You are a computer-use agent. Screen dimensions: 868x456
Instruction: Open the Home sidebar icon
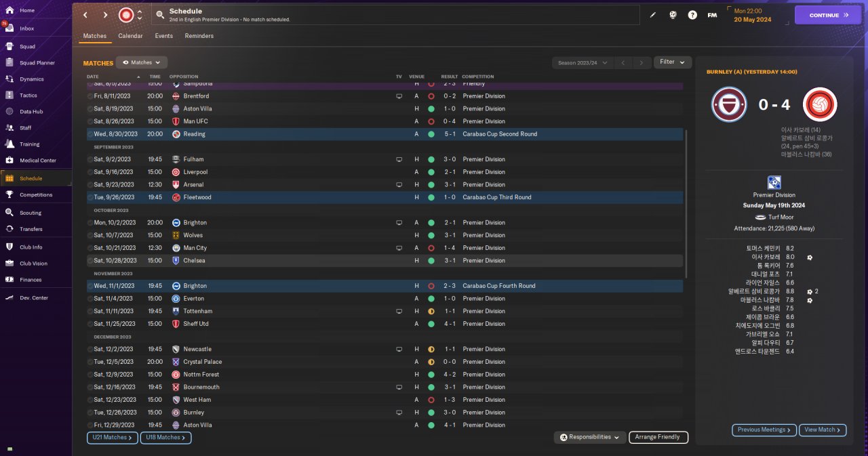tap(9, 10)
